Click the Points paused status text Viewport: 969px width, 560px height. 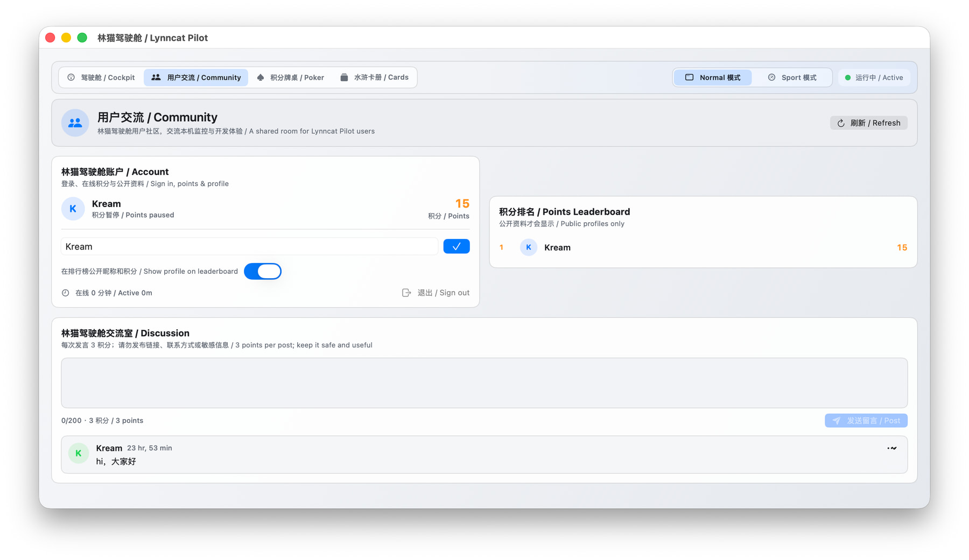pyautogui.click(x=133, y=215)
